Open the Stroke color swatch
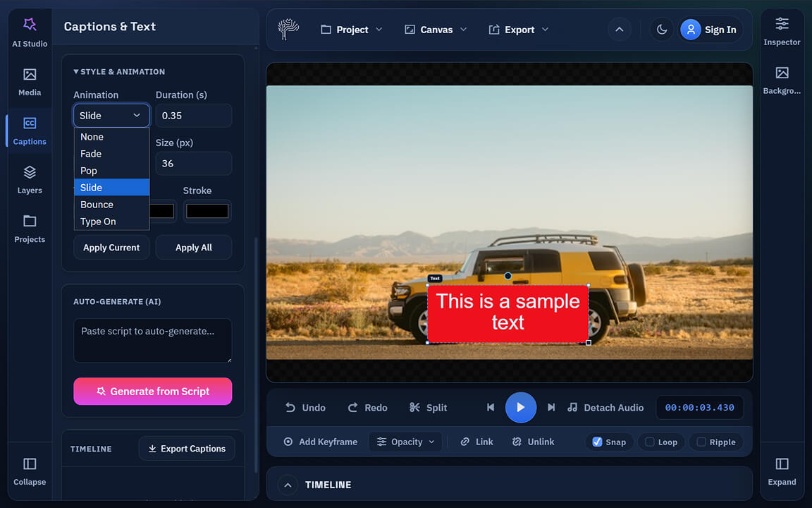812x508 pixels. pos(207,210)
